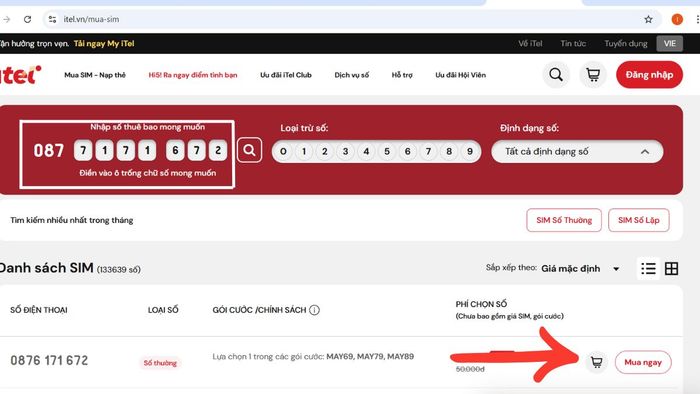Switch to grid view icon
Screen dimensions: 700x394
[x=671, y=269]
